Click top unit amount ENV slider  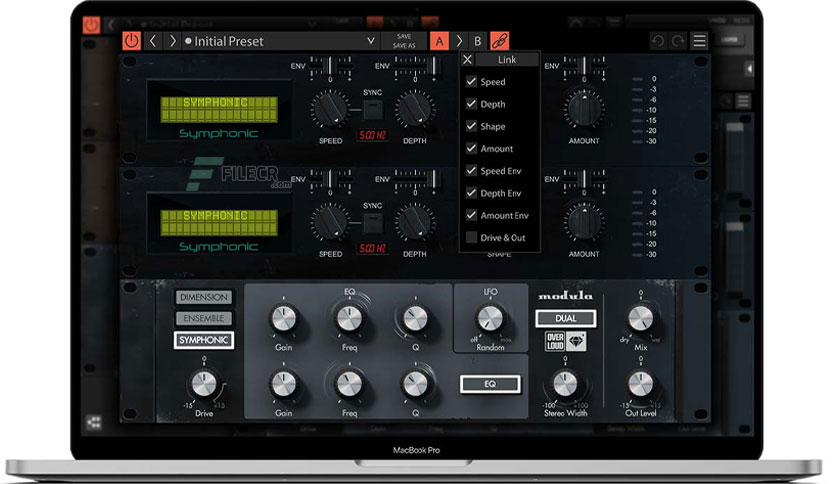[584, 67]
